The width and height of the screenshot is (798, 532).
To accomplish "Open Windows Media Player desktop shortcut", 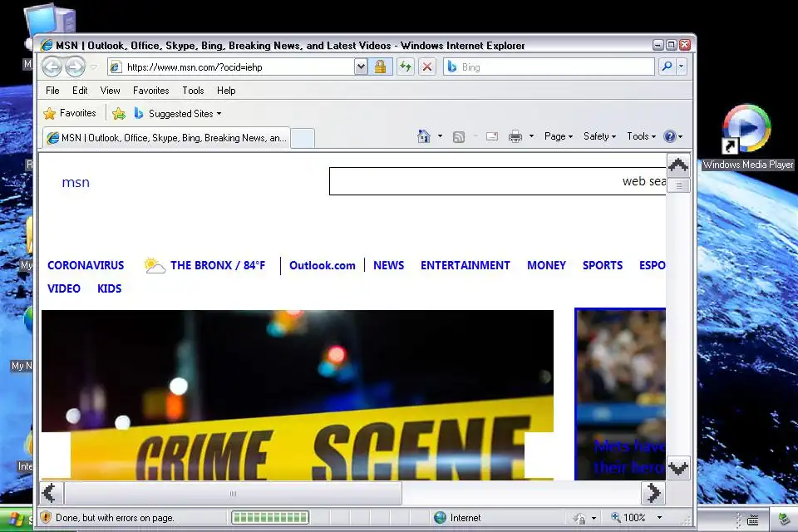I will 747,136.
